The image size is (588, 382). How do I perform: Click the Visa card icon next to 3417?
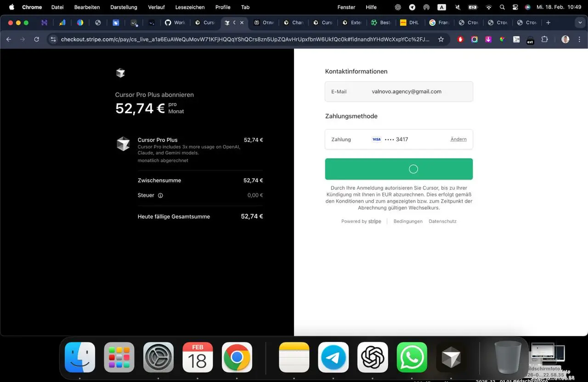(376, 139)
